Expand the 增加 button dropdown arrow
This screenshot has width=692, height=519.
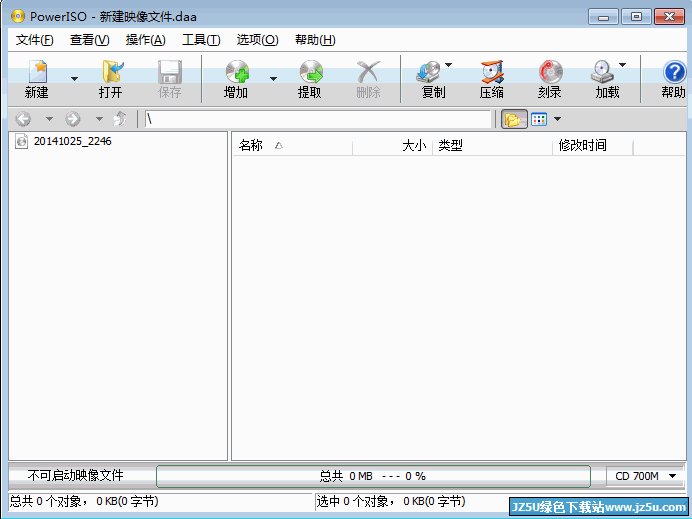273,78
